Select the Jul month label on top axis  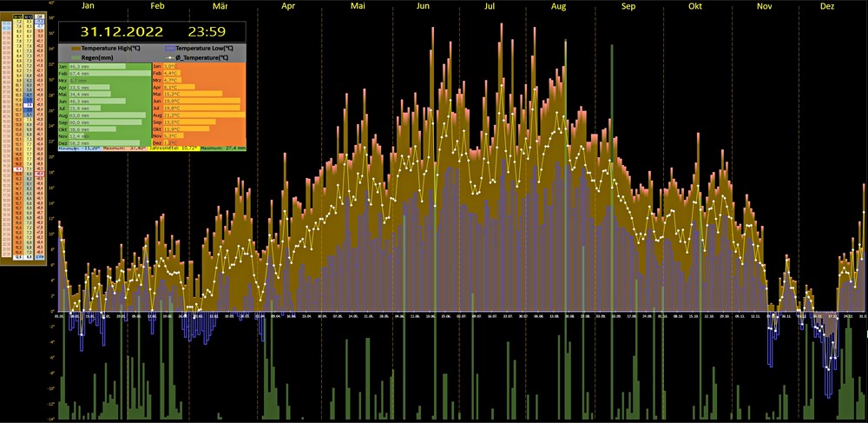coord(490,6)
